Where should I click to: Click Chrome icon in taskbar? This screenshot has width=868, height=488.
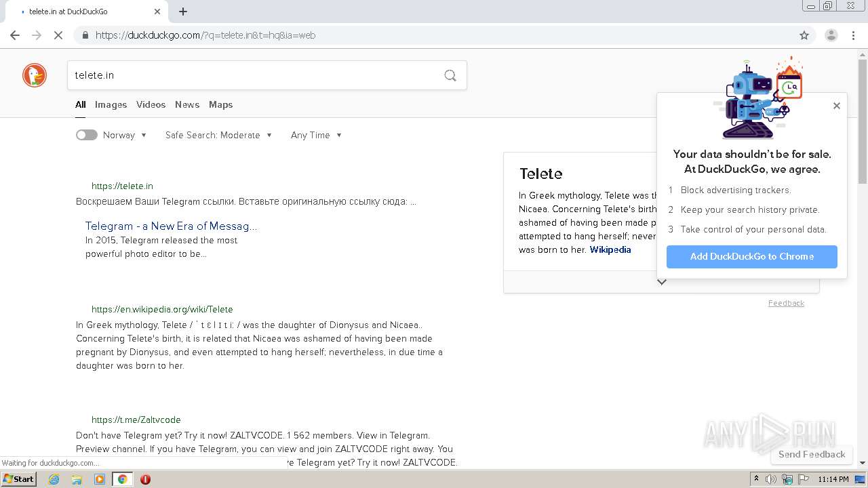click(x=122, y=479)
